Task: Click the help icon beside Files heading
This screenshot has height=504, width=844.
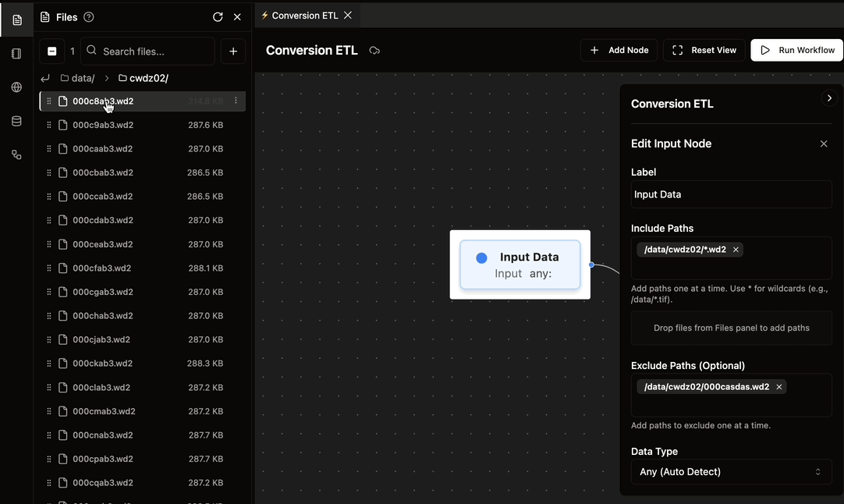Action: (88, 16)
